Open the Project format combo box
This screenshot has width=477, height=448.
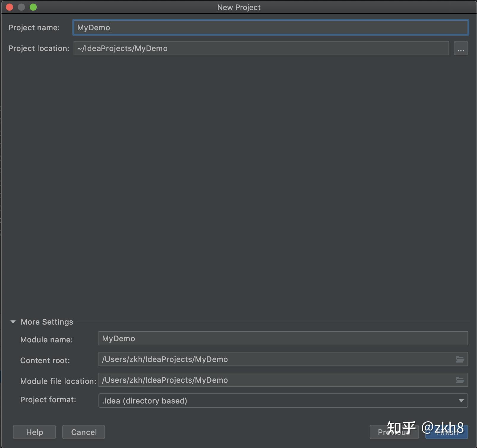282,401
